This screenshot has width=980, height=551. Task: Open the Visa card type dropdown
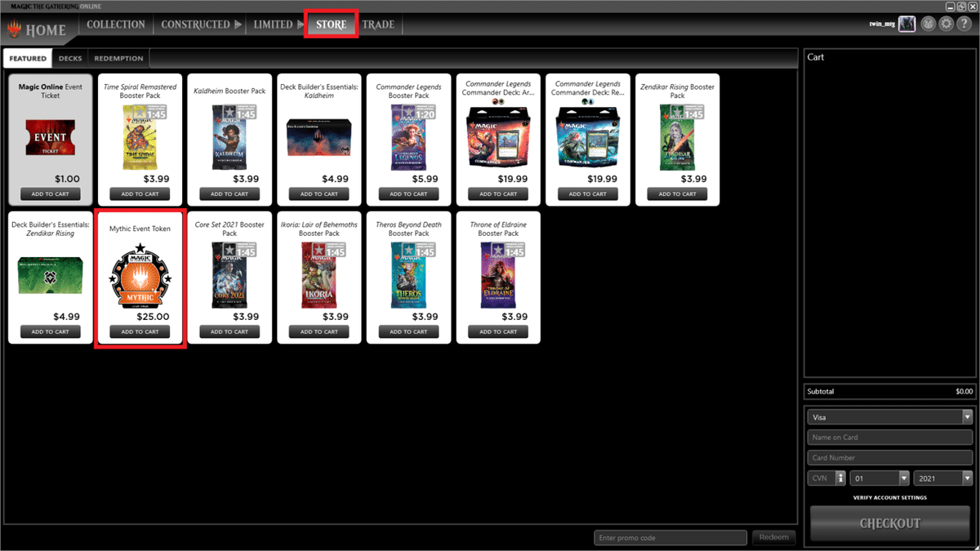(890, 417)
